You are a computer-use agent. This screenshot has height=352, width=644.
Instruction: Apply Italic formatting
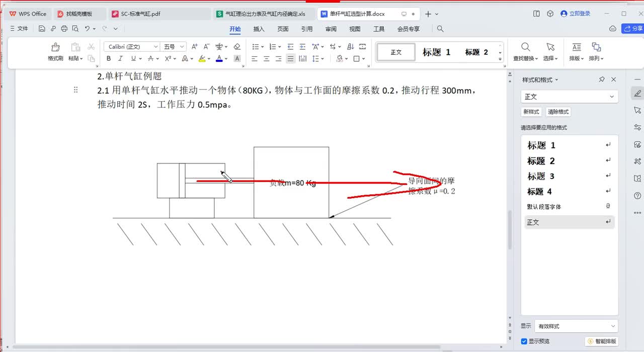121,59
